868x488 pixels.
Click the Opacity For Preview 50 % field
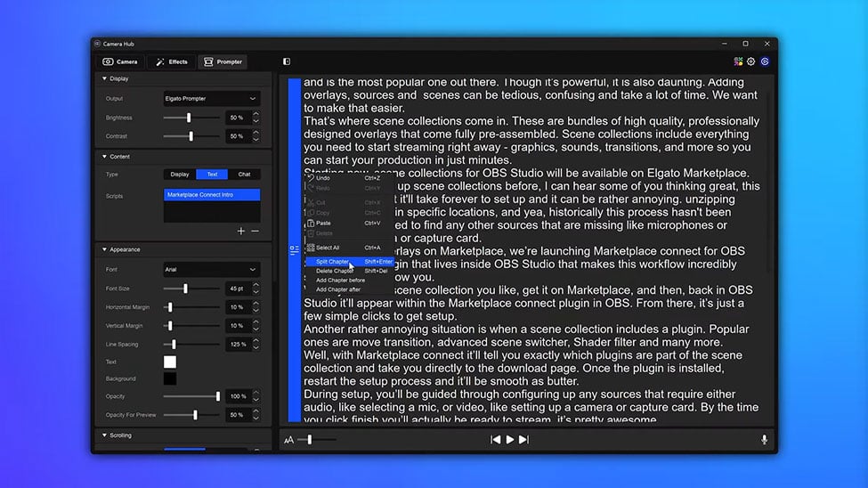click(x=237, y=415)
